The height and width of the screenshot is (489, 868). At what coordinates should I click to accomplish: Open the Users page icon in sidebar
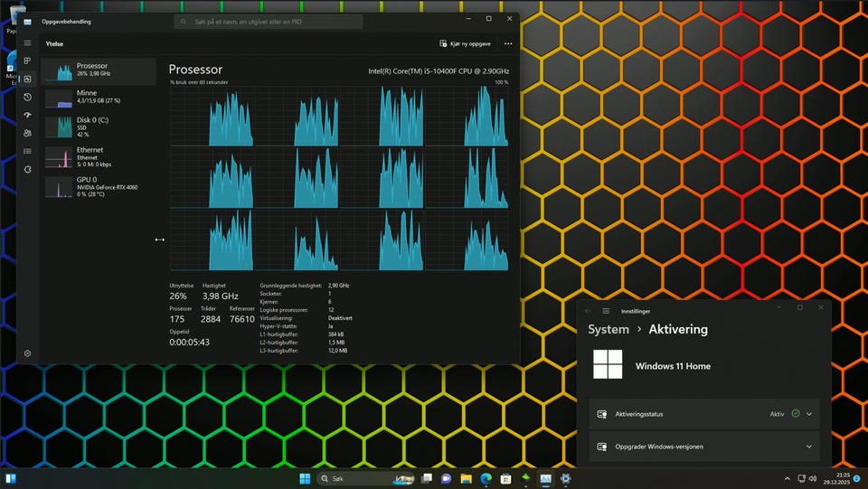(27, 133)
